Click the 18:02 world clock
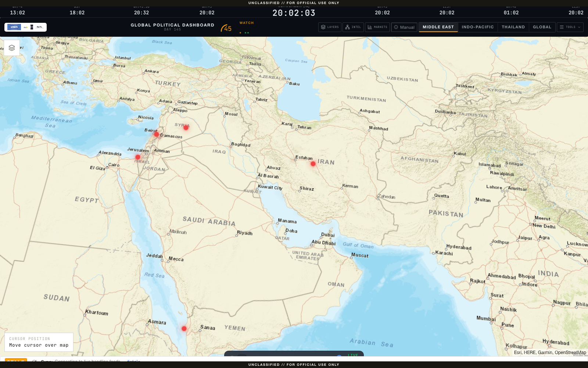This screenshot has height=368, width=588. (77, 13)
